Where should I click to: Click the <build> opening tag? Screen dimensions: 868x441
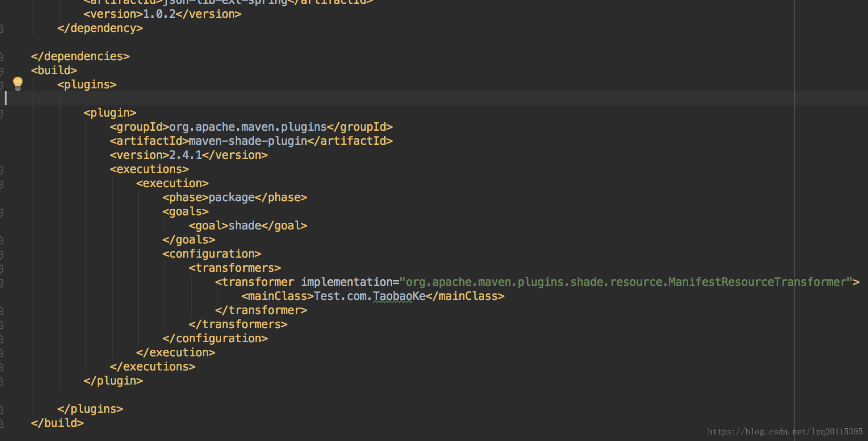click(54, 71)
